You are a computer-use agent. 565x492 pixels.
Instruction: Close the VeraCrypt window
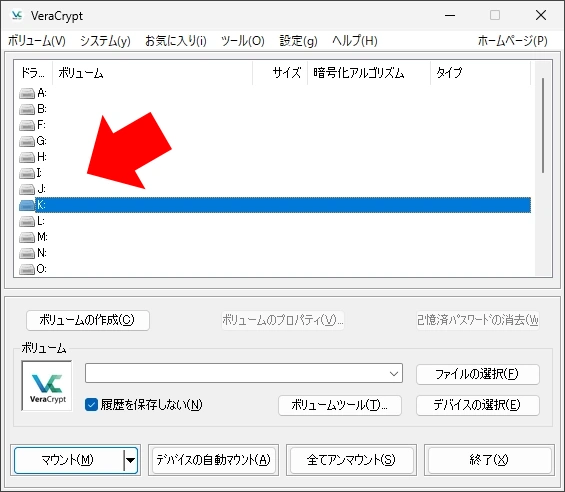click(x=541, y=15)
